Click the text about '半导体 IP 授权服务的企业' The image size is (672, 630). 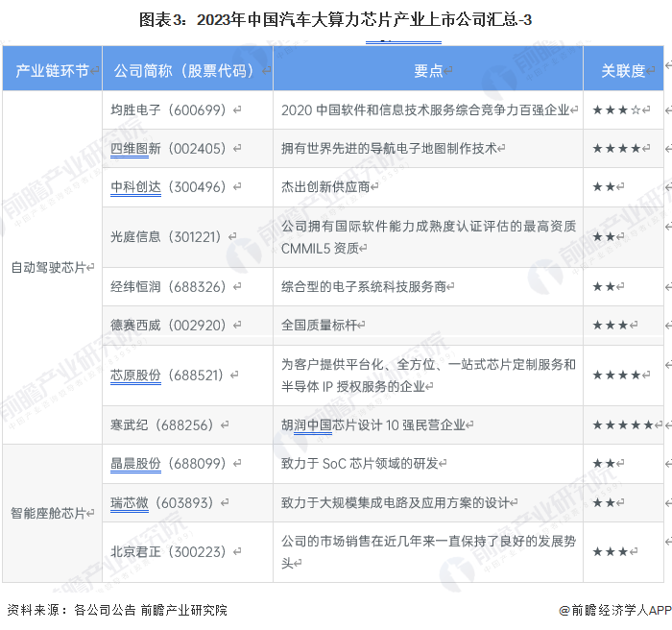pos(428,376)
